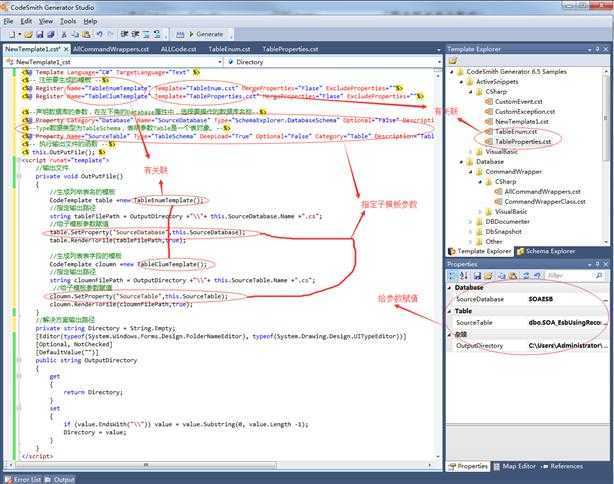Save all open files
Screen dimensions: 614x484
51,34
